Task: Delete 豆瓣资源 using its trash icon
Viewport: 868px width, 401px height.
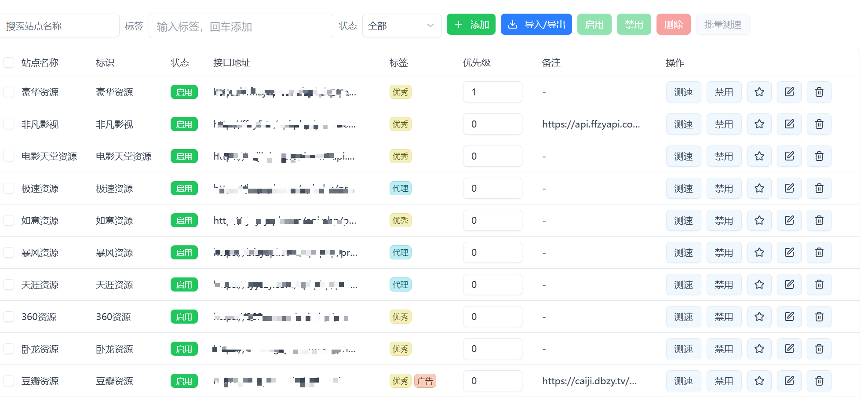Action: [x=819, y=381]
